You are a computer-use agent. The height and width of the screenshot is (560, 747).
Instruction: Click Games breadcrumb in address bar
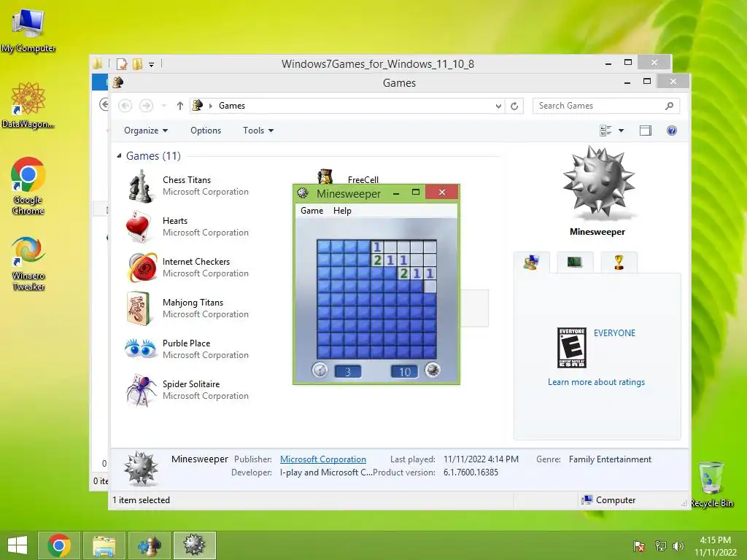pyautogui.click(x=232, y=106)
